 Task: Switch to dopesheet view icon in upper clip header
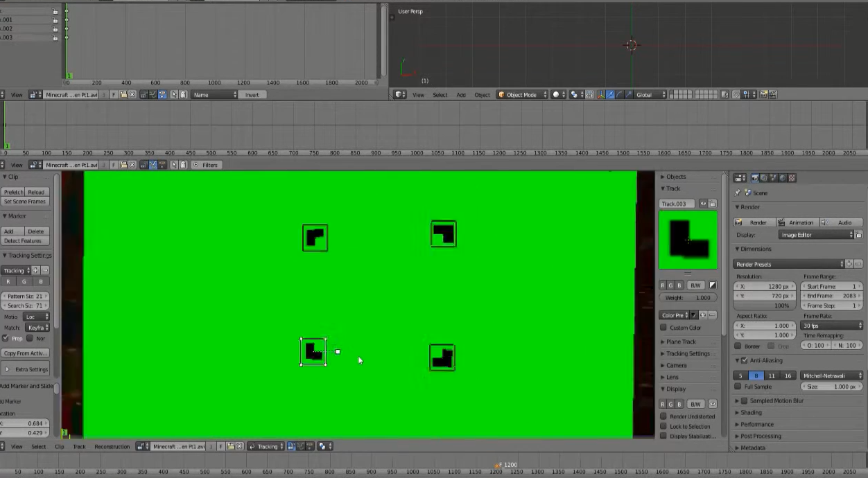162,94
